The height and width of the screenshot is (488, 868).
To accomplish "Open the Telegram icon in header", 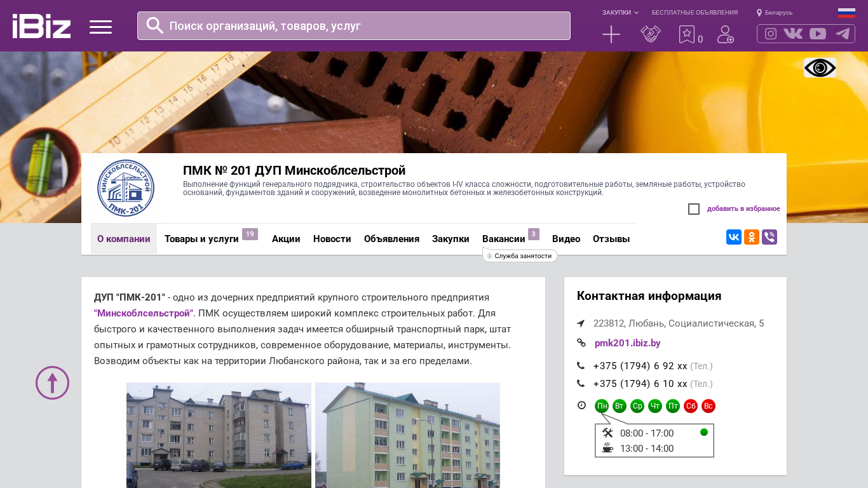I will (x=843, y=34).
